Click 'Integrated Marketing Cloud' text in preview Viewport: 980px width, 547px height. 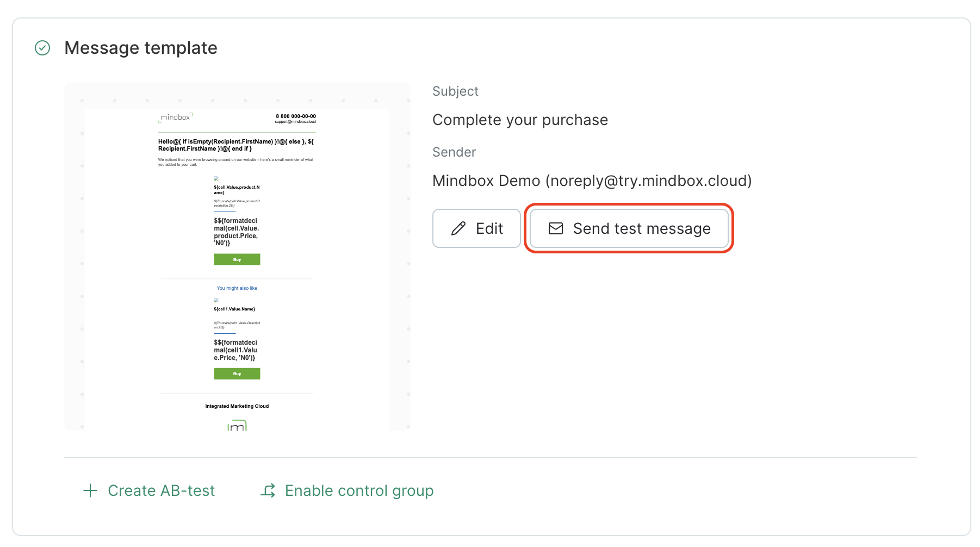237,406
